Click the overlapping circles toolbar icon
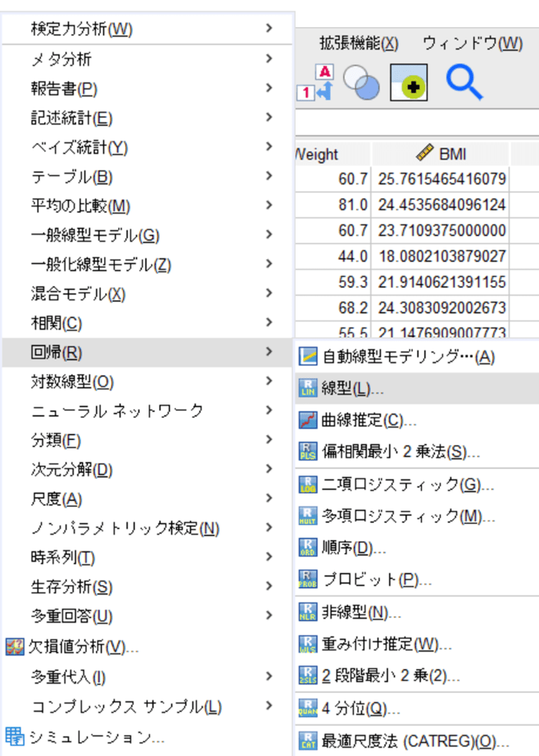The height and width of the screenshot is (756, 539). pyautogui.click(x=361, y=83)
